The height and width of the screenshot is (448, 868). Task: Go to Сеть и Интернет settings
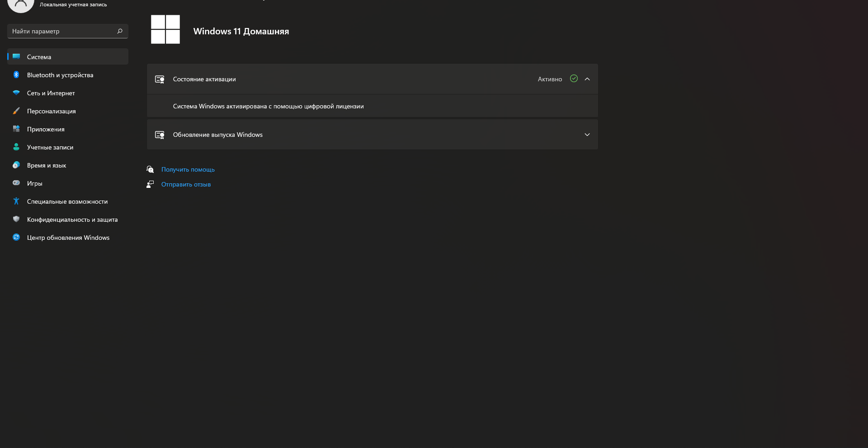point(68,93)
